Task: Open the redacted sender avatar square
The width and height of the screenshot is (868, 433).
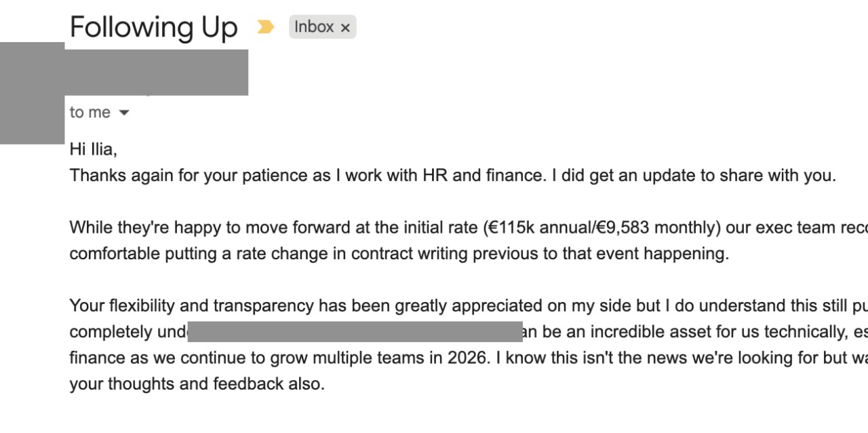Action: click(x=32, y=93)
